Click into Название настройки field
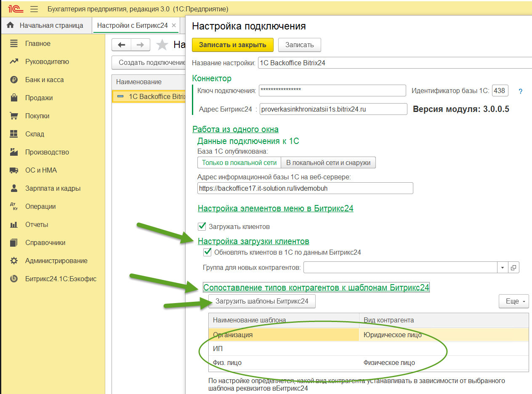532x394 pixels. pos(395,63)
